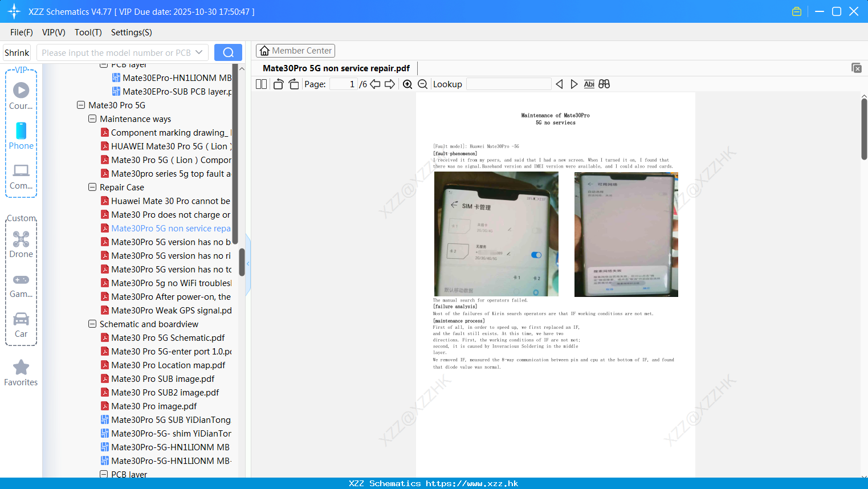Viewport: 868px width, 489px height.
Task: Open Component marking drawing file
Action: click(166, 132)
